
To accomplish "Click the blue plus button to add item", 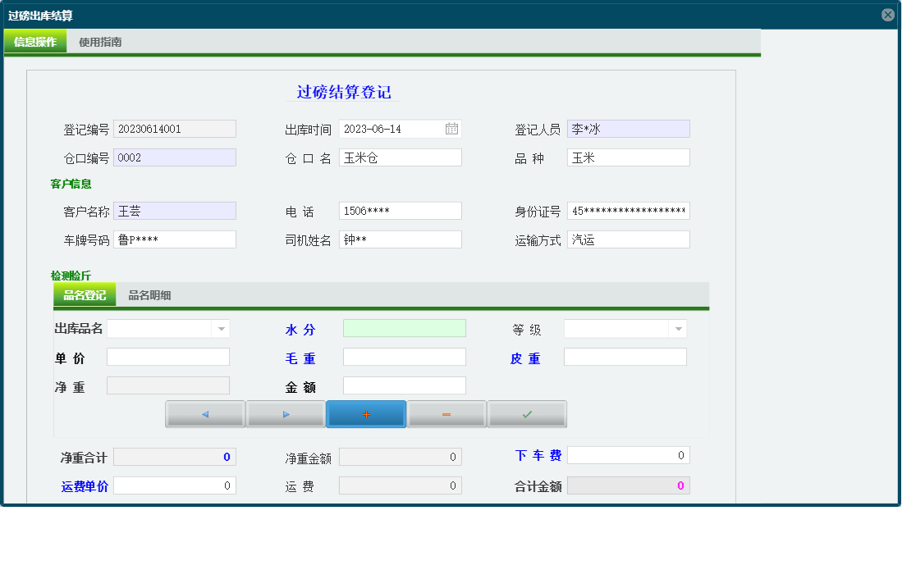I will tap(365, 414).
